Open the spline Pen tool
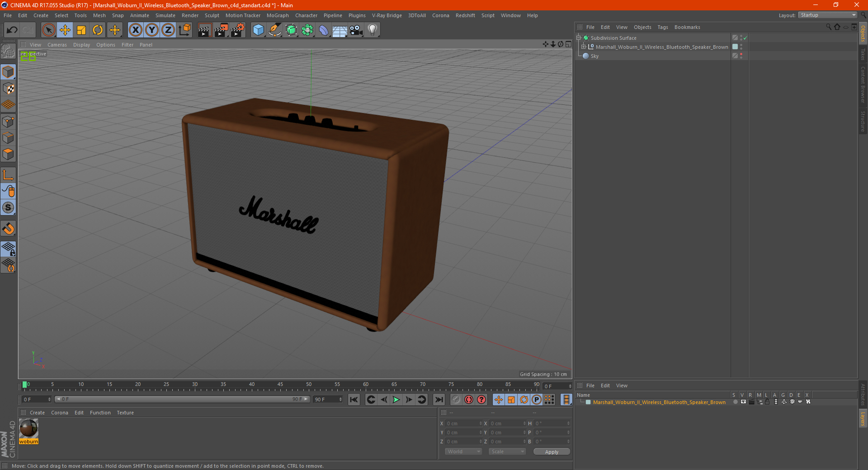 click(274, 30)
